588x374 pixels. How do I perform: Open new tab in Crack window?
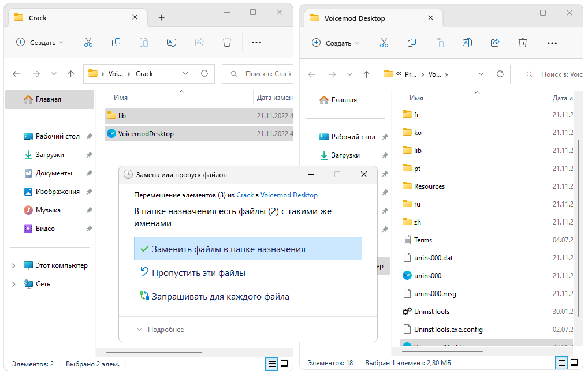point(161,18)
